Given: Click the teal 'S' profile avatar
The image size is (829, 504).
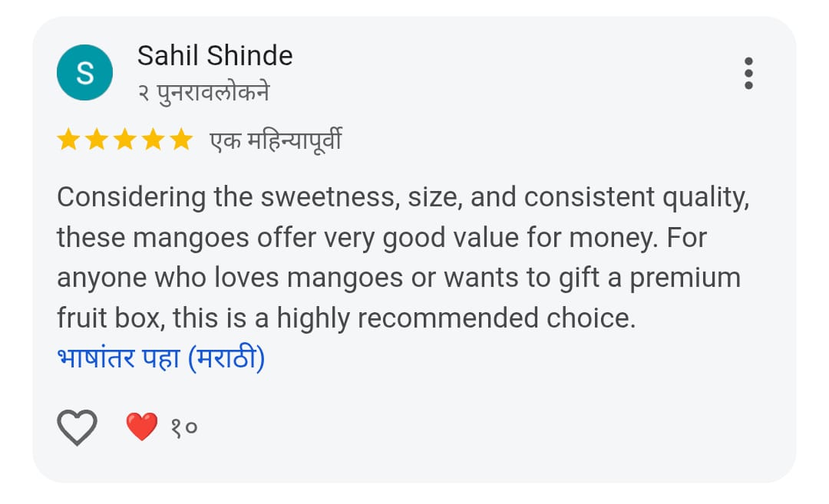Looking at the screenshot, I should click(x=85, y=73).
